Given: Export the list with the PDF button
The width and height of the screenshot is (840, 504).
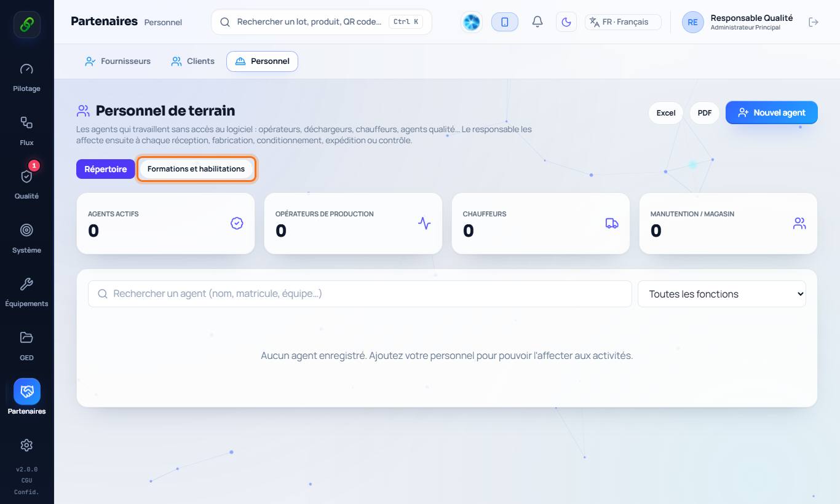Looking at the screenshot, I should [x=705, y=113].
